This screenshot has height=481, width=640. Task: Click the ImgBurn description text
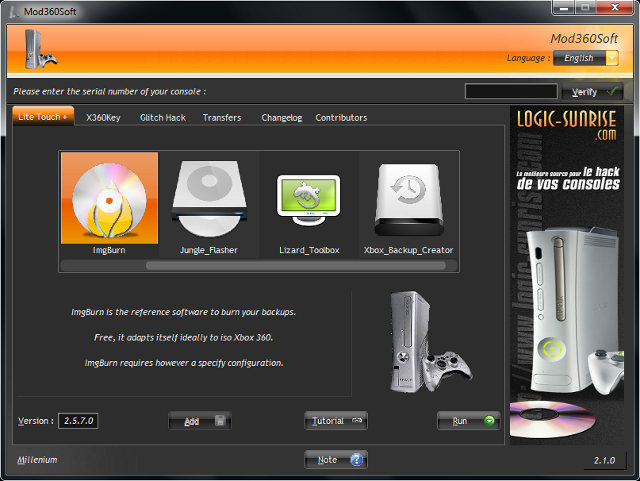[x=183, y=337]
